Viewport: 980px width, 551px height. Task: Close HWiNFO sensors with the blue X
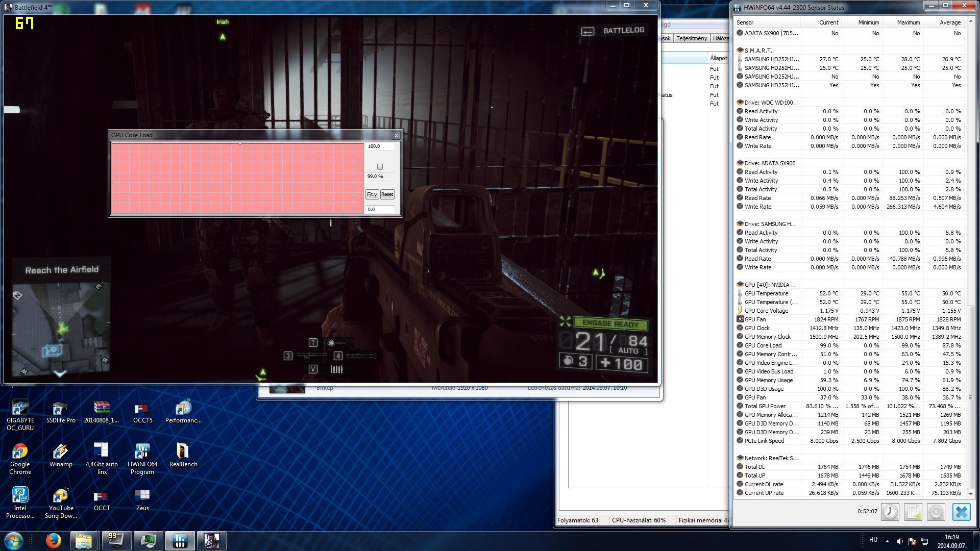(961, 512)
